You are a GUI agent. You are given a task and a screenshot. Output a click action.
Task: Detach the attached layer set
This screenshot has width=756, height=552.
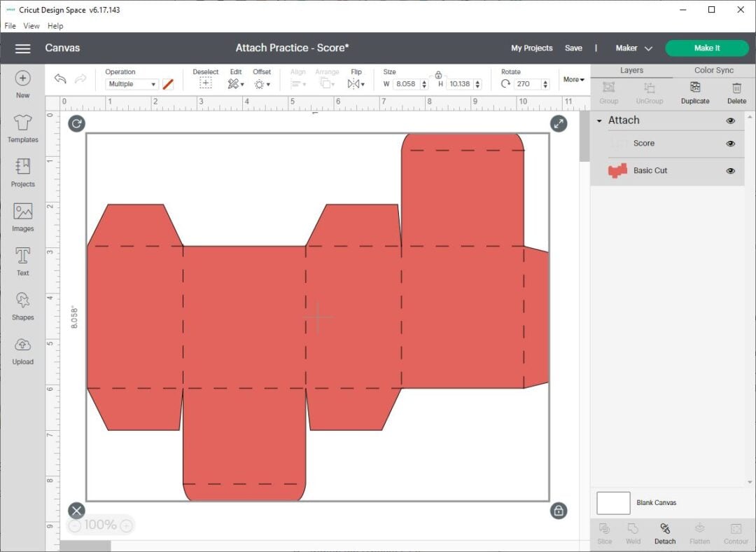[x=664, y=534]
